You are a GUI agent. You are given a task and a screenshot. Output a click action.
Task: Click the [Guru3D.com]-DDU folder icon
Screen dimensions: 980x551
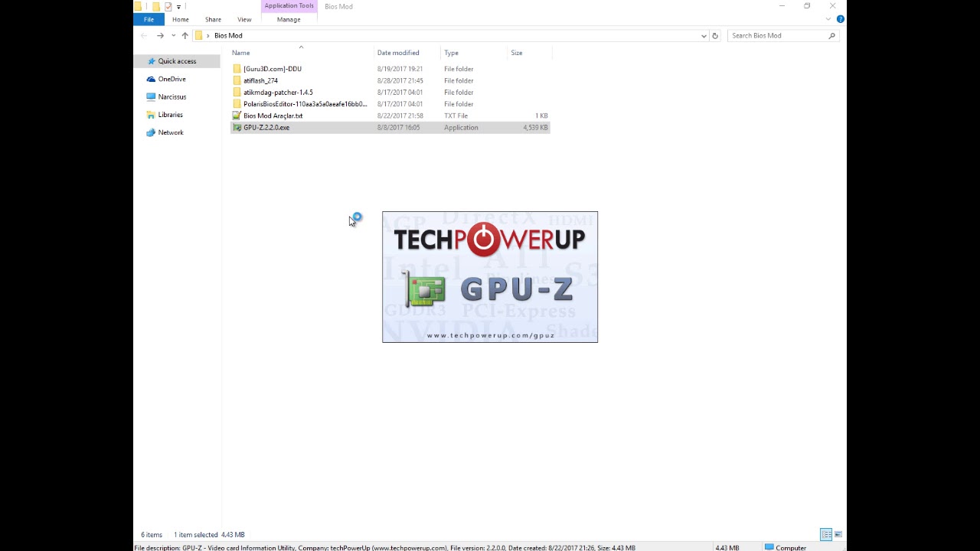[x=237, y=69]
